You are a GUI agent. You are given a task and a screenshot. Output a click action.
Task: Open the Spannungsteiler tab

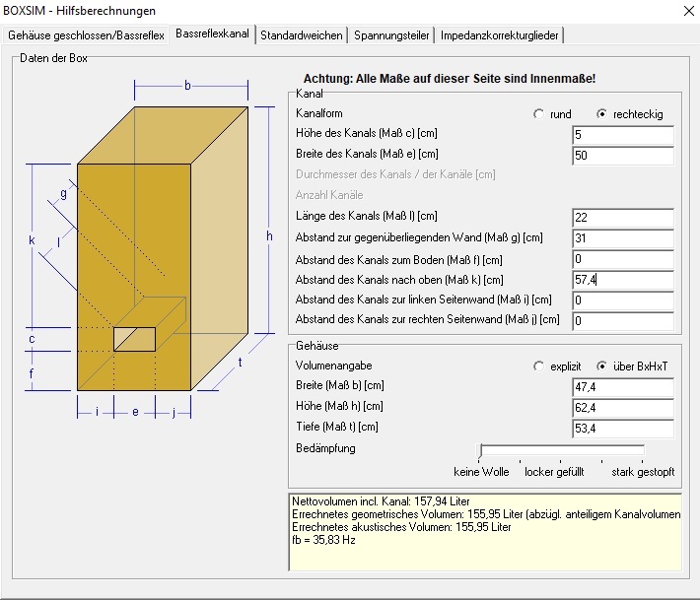tap(391, 35)
